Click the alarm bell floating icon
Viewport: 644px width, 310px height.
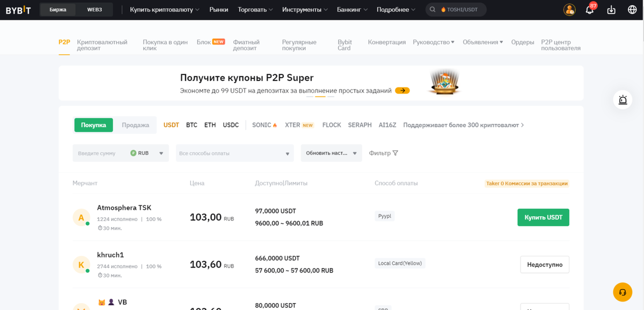pos(623,100)
